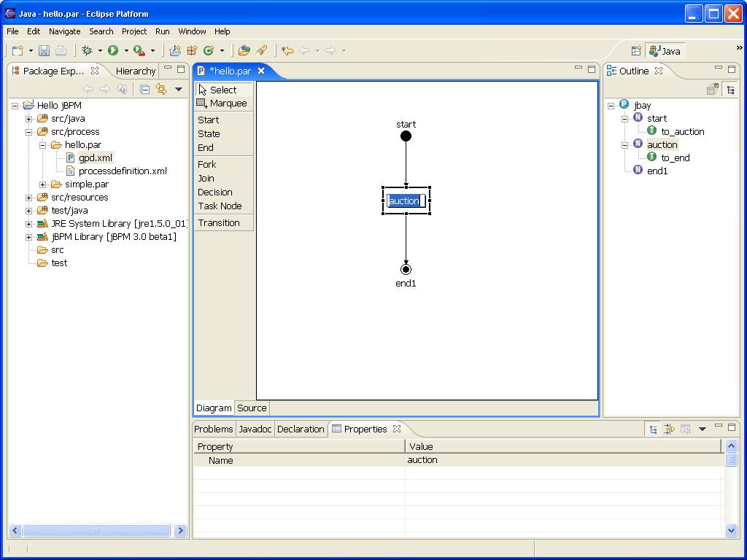Select the Select tool in palette

(x=223, y=90)
